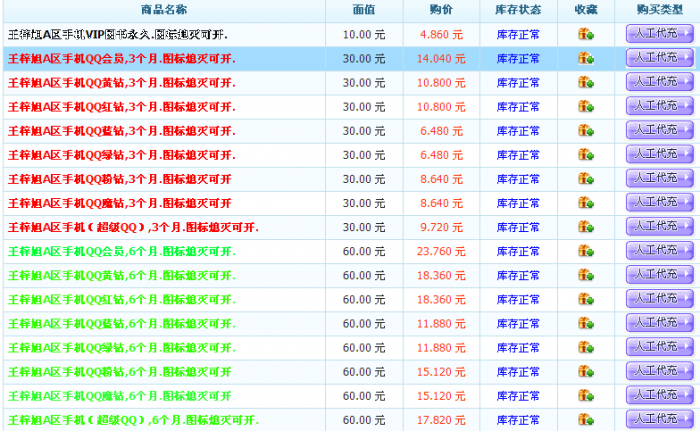Click favorite icon for QQ红钻 6个月
This screenshot has width=700, height=431.
(x=586, y=299)
